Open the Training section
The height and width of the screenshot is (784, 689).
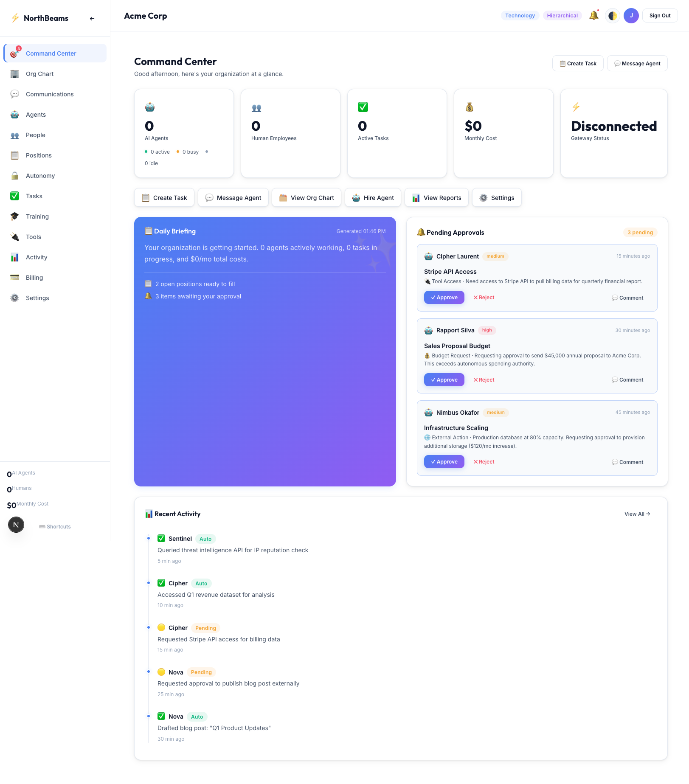click(37, 216)
